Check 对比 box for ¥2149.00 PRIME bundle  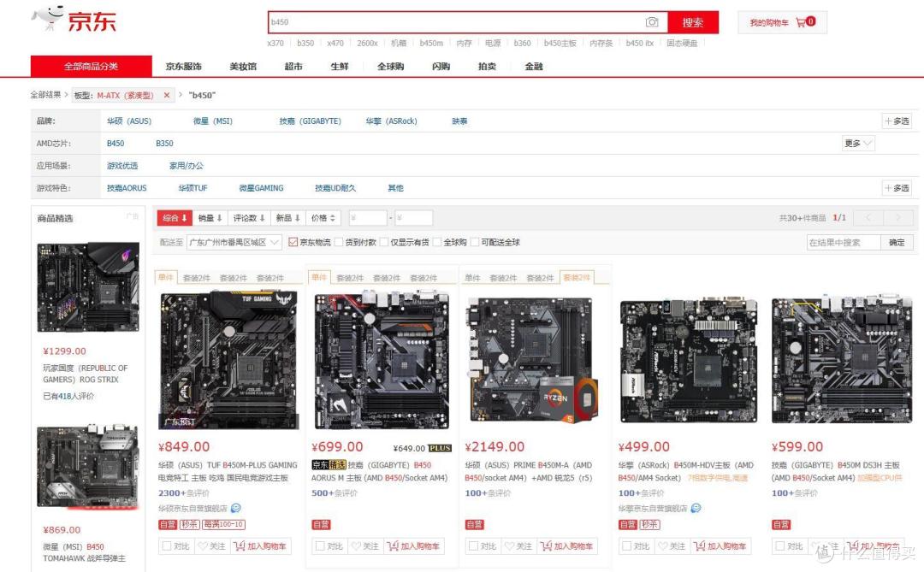(474, 546)
